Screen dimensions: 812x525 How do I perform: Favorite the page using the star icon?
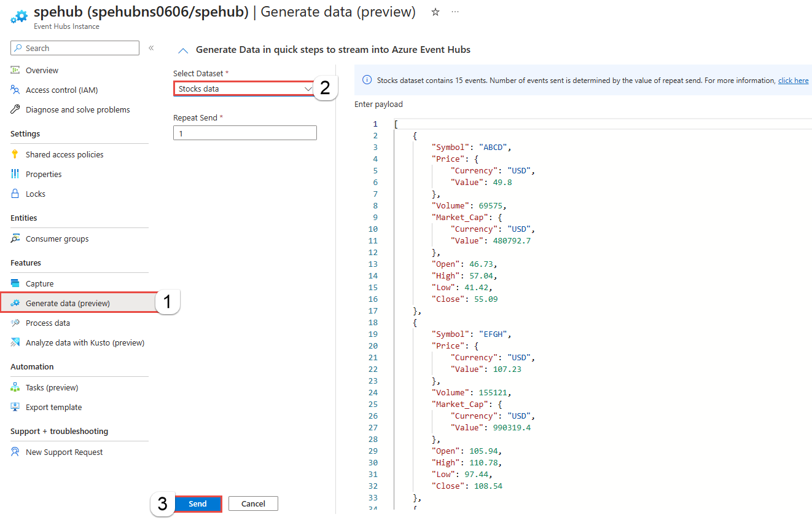[435, 12]
